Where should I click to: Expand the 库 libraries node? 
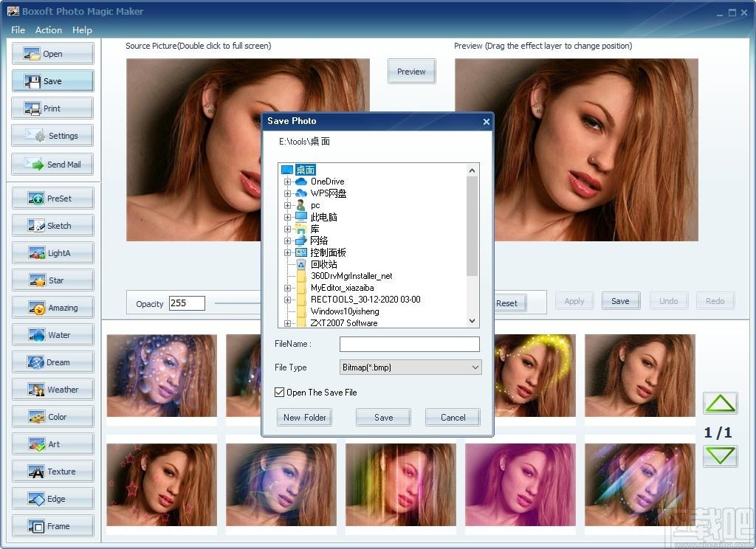pos(287,229)
